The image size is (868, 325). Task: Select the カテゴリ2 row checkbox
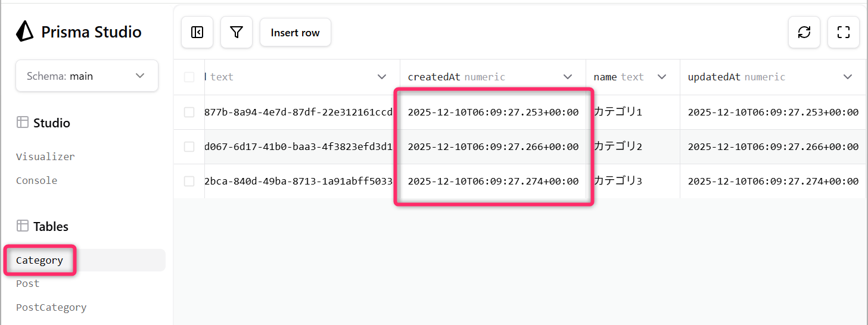189,147
